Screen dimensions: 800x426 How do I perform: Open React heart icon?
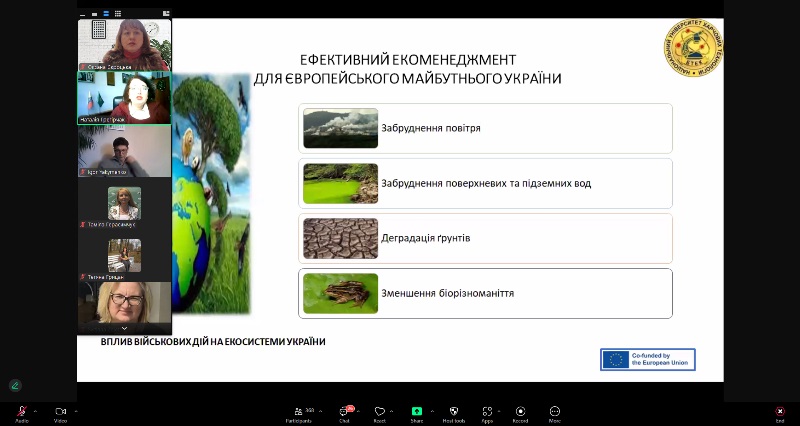point(379,411)
